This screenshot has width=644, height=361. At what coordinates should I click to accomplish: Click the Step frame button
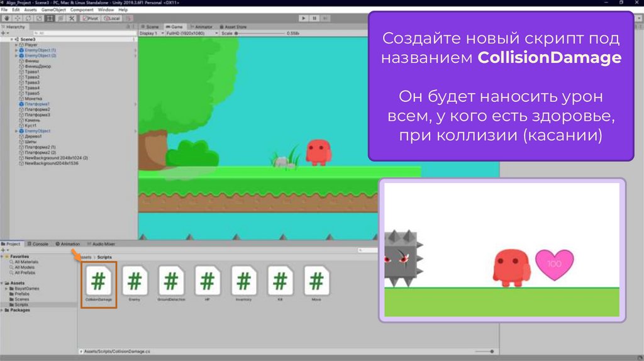pos(325,18)
